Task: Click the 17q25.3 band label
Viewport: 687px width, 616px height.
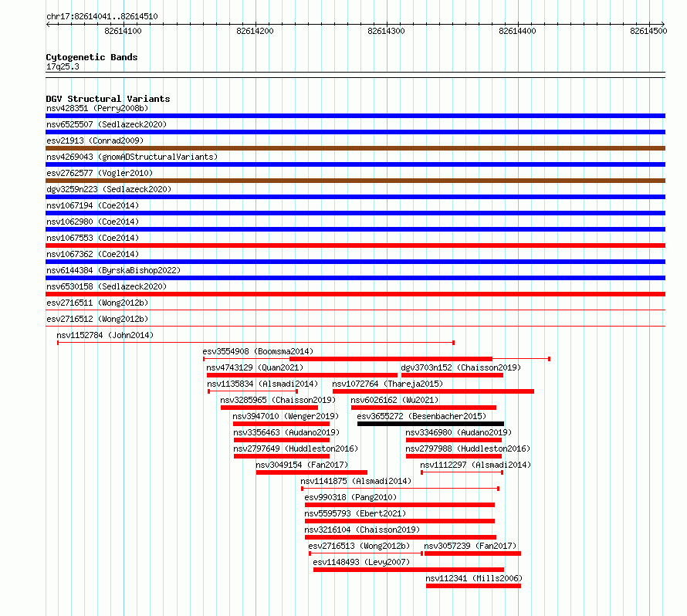Action: [x=63, y=66]
